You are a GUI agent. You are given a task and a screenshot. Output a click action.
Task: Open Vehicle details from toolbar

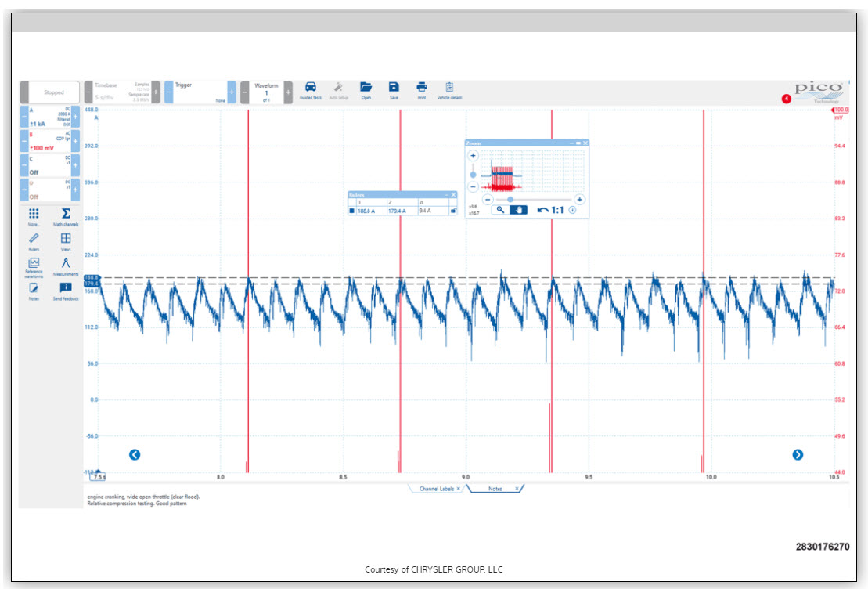coord(449,88)
